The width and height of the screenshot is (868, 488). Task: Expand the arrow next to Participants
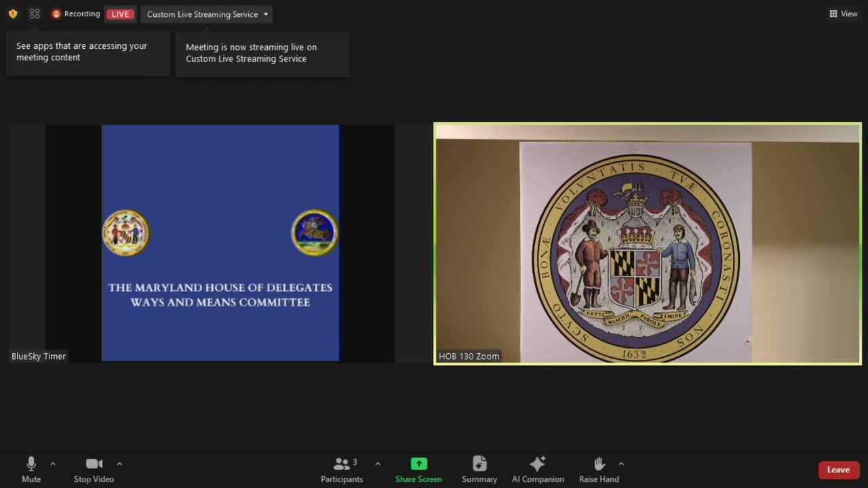click(x=378, y=464)
